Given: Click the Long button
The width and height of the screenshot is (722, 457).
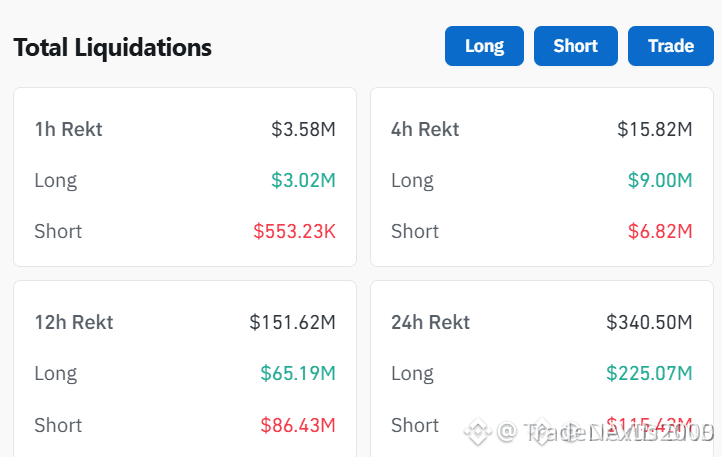Looking at the screenshot, I should [x=484, y=46].
